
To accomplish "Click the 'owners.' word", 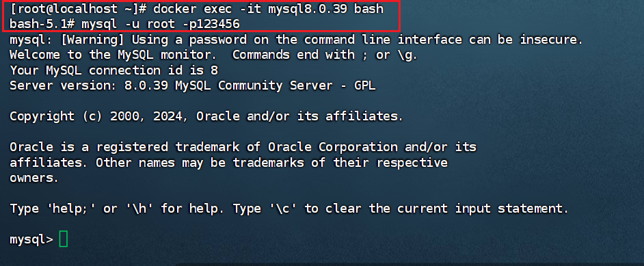I will (34, 178).
